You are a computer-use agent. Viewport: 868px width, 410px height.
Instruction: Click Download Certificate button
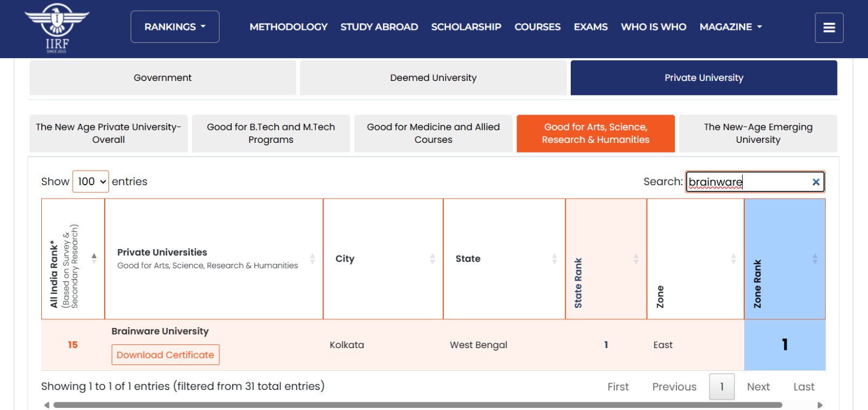165,355
